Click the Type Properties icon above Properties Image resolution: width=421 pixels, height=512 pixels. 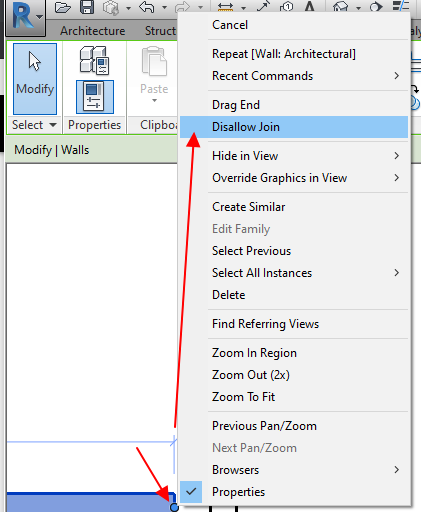click(95, 60)
